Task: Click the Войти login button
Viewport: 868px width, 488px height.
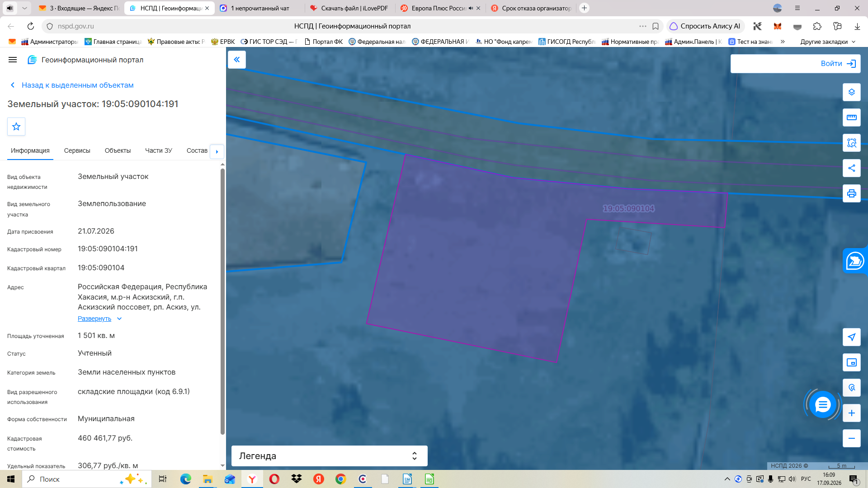Action: click(796, 64)
